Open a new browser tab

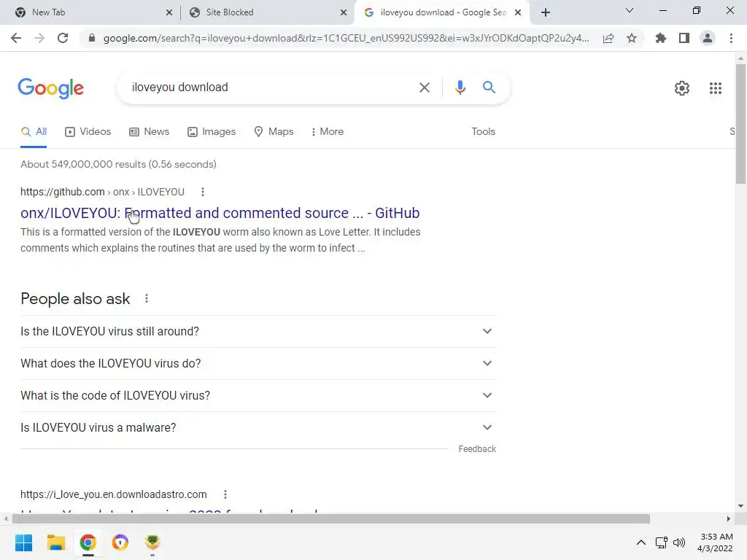tap(546, 12)
